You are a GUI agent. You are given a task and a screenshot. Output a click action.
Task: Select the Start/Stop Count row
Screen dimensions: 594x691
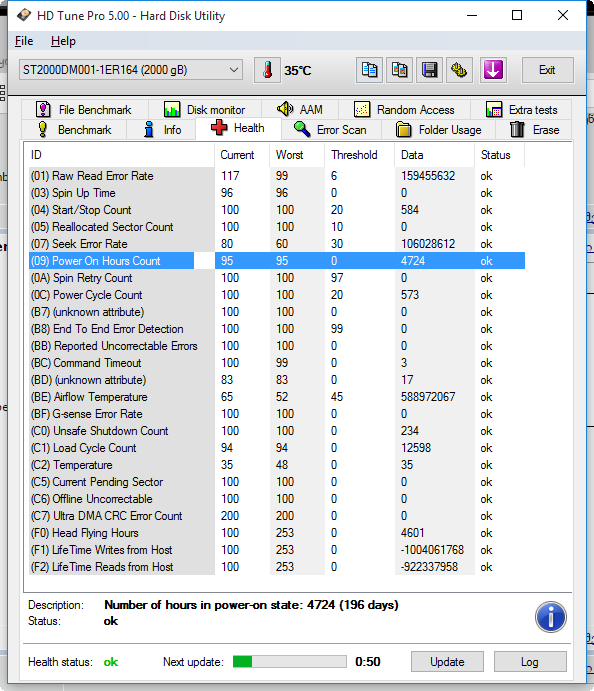277,210
